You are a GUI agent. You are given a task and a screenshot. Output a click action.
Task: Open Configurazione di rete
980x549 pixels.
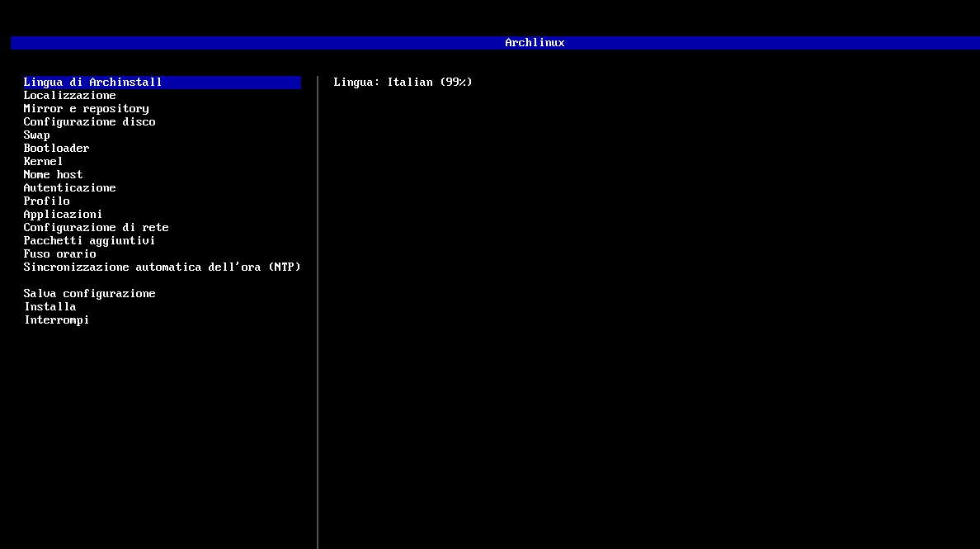point(96,227)
